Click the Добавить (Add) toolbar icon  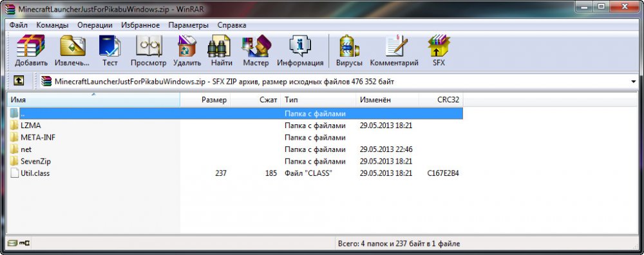[31, 46]
